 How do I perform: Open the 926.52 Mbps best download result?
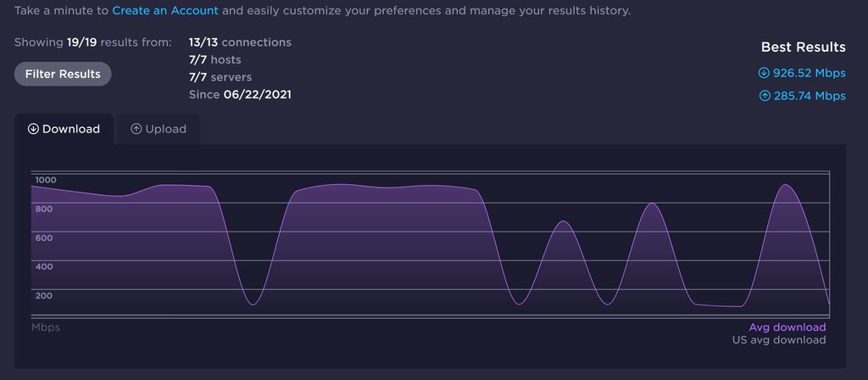(x=809, y=73)
